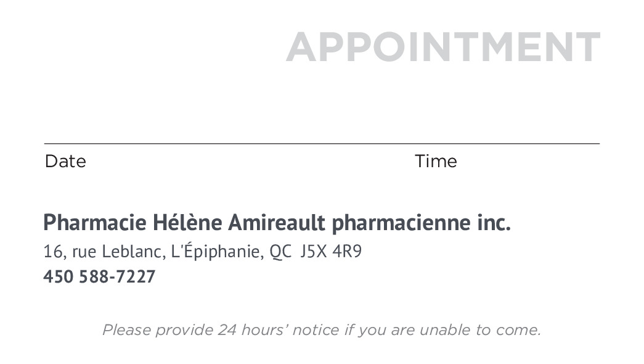
Task: Click the blank line above Time
Action: tap(505, 143)
